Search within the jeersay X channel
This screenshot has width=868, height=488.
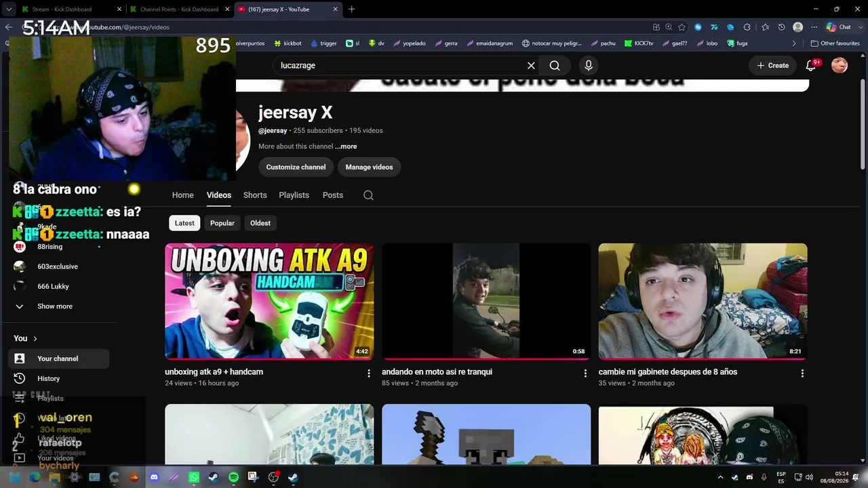click(368, 195)
